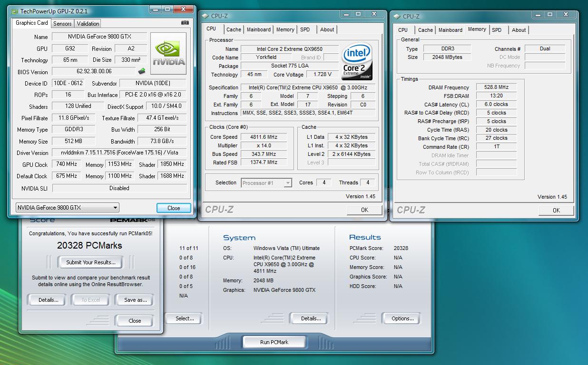Click the GPU Clock 740 MHz field
The width and height of the screenshot is (588, 365).
pos(67,164)
